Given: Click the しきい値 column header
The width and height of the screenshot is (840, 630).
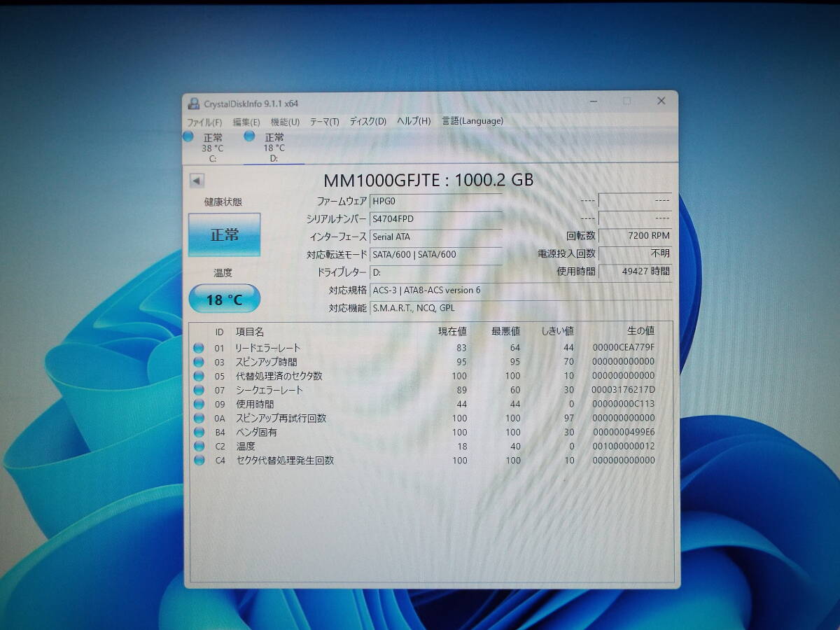Looking at the screenshot, I should pyautogui.click(x=558, y=331).
